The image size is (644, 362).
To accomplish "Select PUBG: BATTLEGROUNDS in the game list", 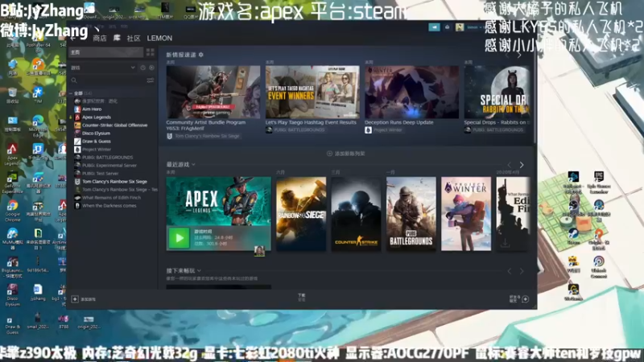I will point(107,157).
